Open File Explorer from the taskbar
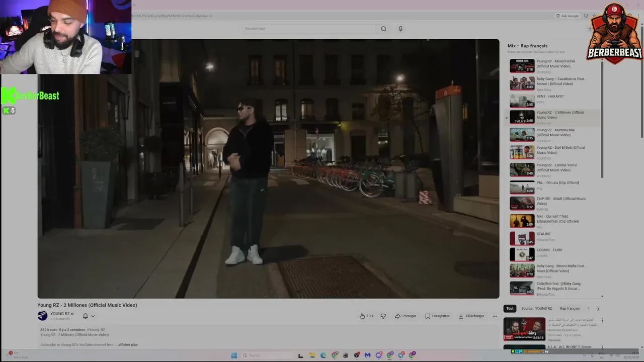Image resolution: width=644 pixels, height=362 pixels. (312, 355)
